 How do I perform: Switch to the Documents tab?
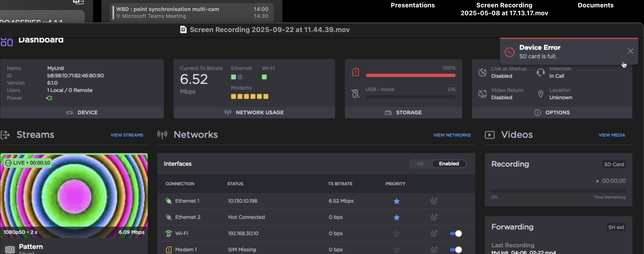pos(595,5)
